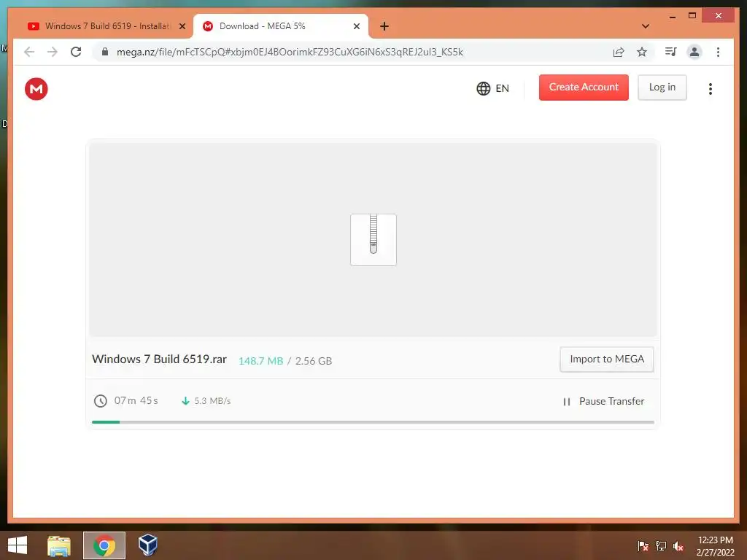Click the MEGA logo on the page
Screen dimensions: 747x560
click(x=36, y=89)
